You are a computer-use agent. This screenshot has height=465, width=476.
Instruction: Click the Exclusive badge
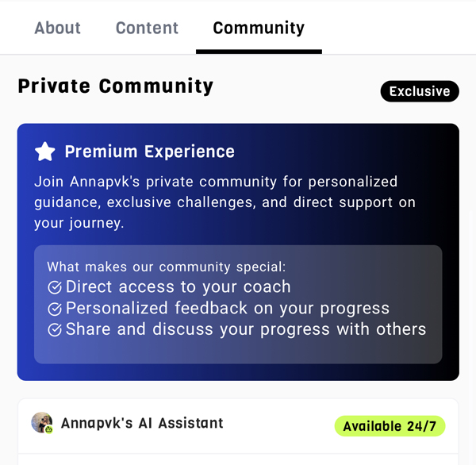click(420, 91)
